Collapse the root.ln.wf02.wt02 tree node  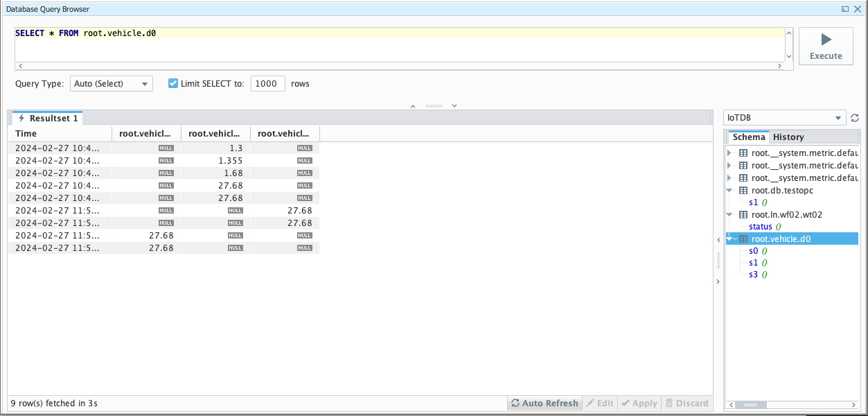[729, 215]
